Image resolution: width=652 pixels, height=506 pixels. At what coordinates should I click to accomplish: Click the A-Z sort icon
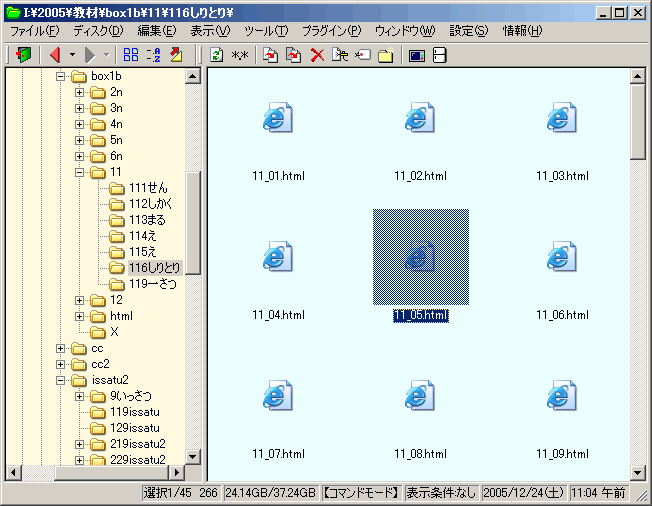tap(154, 55)
